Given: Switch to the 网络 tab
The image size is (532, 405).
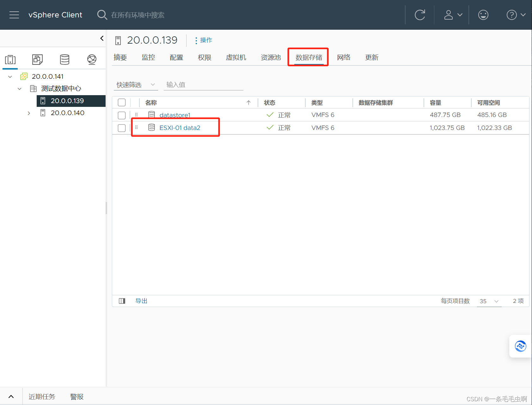Looking at the screenshot, I should point(344,57).
